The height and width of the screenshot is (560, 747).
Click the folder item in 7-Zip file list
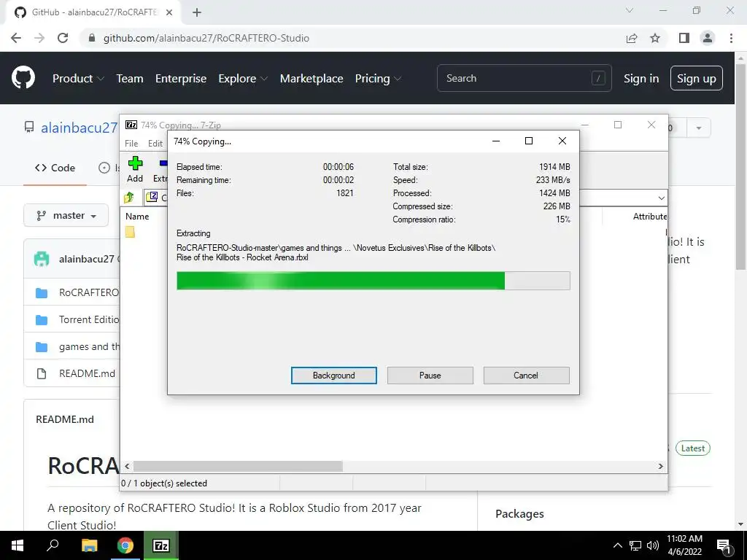(x=130, y=232)
